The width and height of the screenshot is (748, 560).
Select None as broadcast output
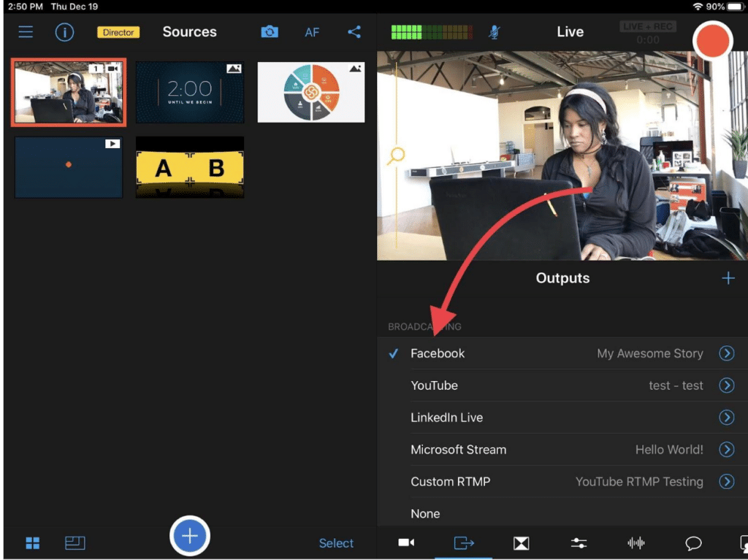[562, 513]
